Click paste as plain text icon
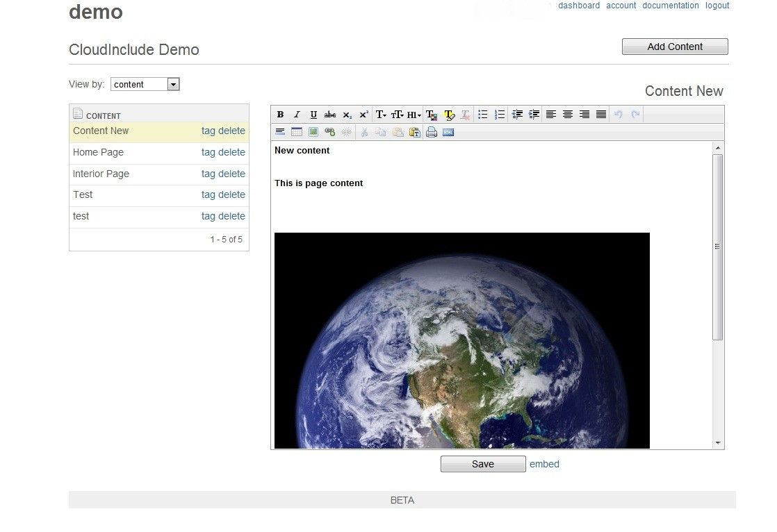Image resolution: width=777 pixels, height=532 pixels. 415,132
